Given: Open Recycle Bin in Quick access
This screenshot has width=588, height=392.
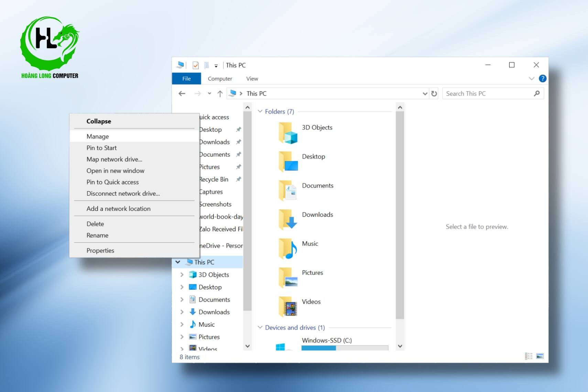Looking at the screenshot, I should click(214, 179).
